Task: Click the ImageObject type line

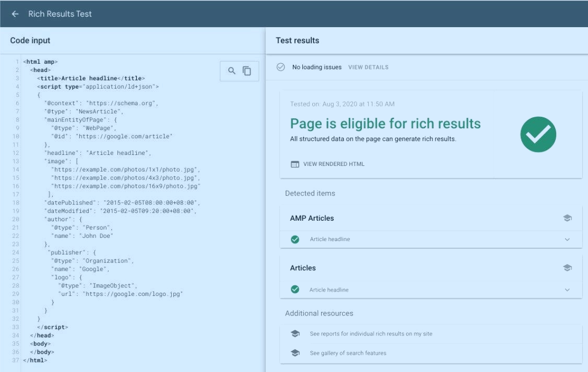Action: pos(98,286)
